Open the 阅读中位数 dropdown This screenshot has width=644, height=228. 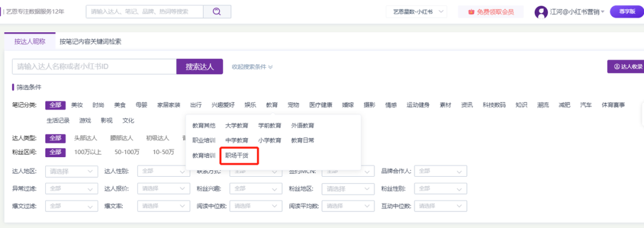256,205
